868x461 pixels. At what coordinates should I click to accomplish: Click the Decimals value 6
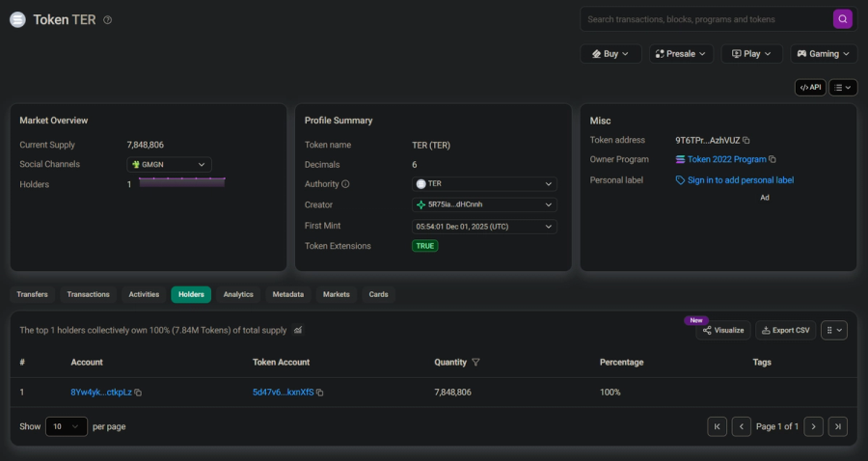[x=414, y=165]
